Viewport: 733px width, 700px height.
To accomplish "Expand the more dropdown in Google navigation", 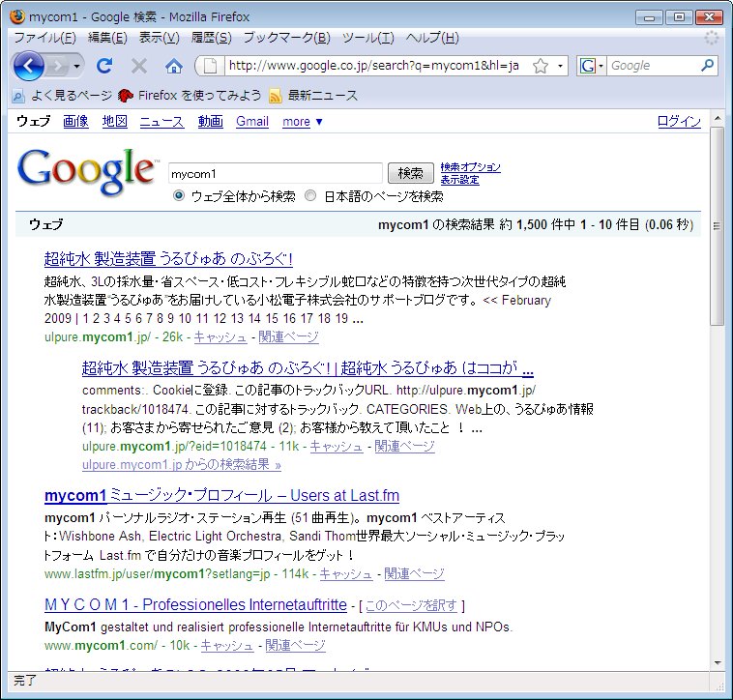I will [x=303, y=122].
